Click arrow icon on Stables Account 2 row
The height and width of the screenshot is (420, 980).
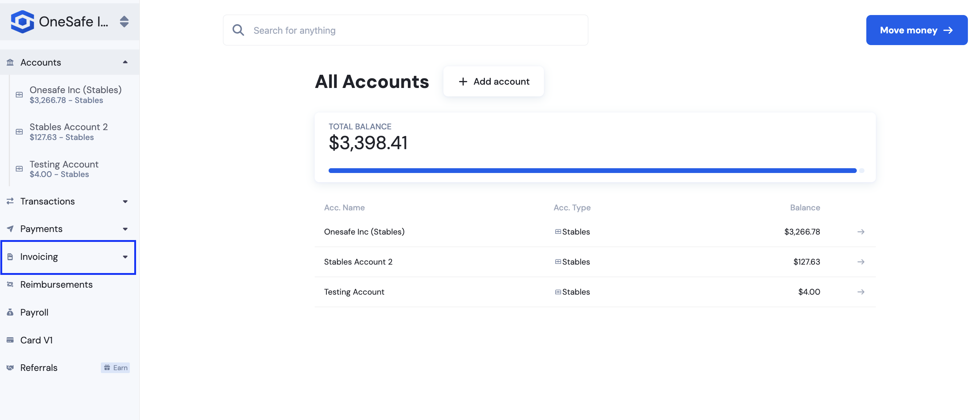[860, 262]
